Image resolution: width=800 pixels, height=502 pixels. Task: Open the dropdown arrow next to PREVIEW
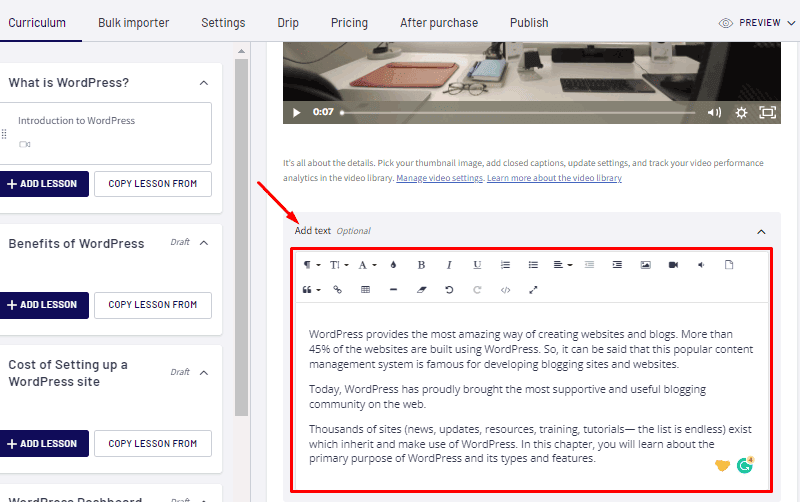(791, 23)
